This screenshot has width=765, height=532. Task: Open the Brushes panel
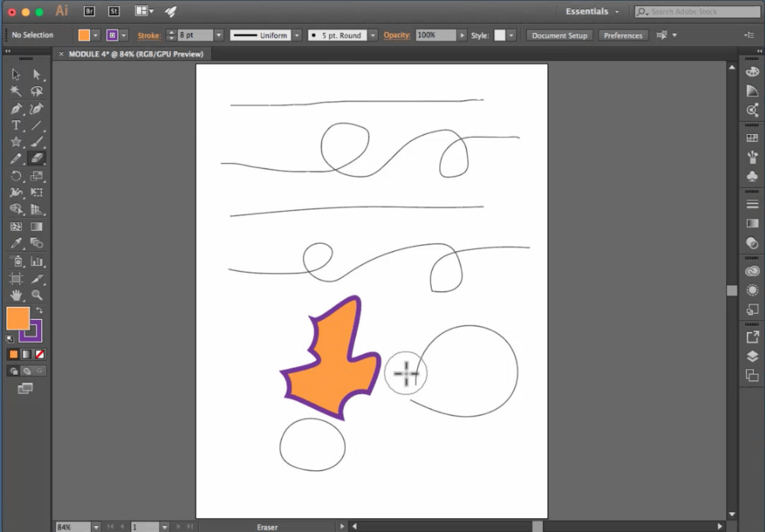[x=752, y=157]
